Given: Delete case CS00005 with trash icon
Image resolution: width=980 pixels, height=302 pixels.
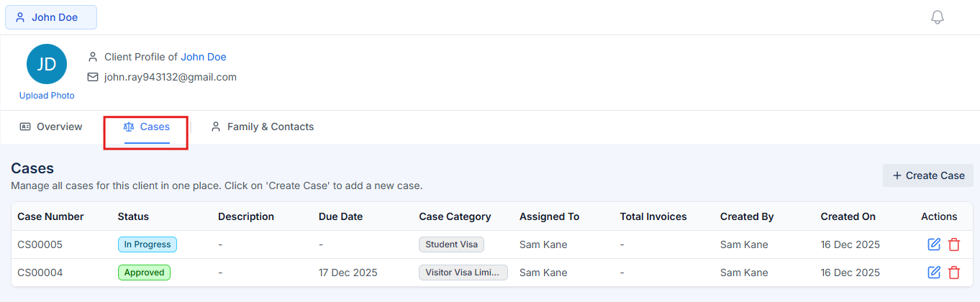Looking at the screenshot, I should (x=954, y=244).
